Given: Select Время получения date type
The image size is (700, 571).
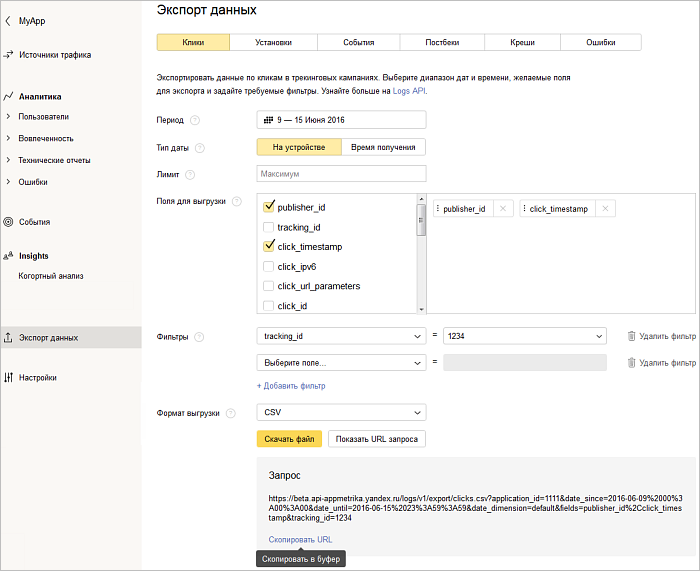Looking at the screenshot, I should pos(383,147).
